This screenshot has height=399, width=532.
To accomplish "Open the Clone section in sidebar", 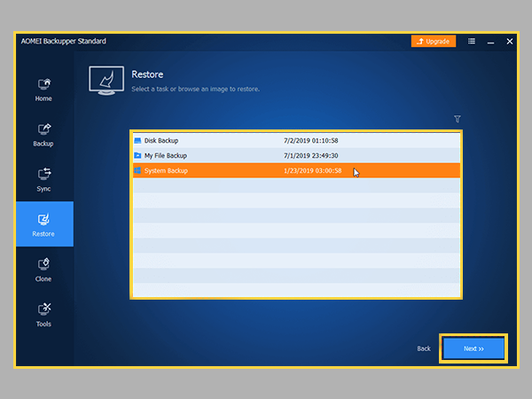I will (43, 270).
